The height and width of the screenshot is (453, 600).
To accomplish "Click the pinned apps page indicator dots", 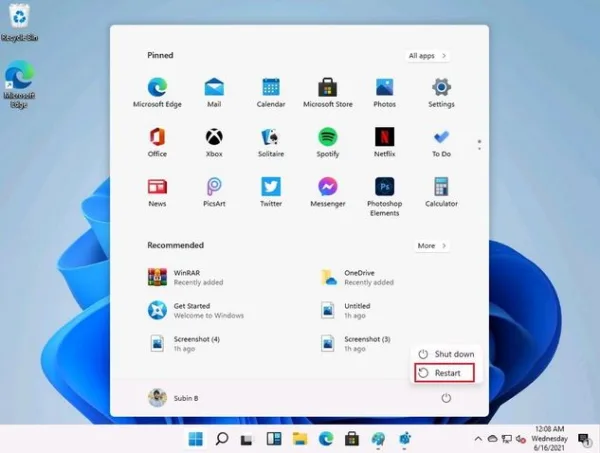I will tap(479, 145).
